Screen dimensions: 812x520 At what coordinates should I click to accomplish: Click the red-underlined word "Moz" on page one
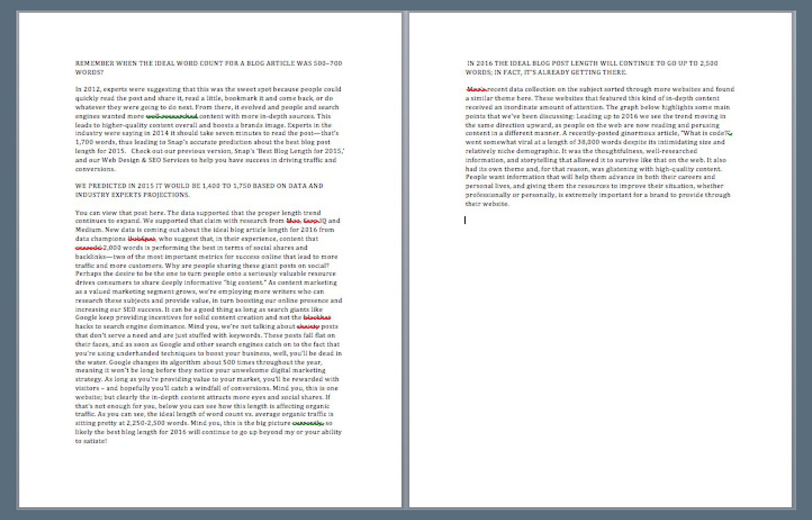pyautogui.click(x=293, y=221)
